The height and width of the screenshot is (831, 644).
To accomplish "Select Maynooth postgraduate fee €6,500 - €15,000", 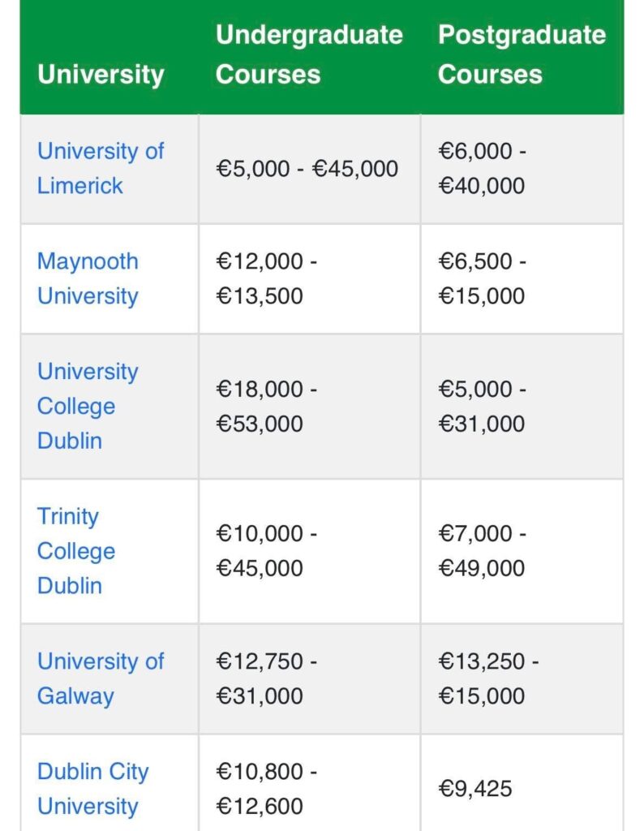I will coord(482,279).
